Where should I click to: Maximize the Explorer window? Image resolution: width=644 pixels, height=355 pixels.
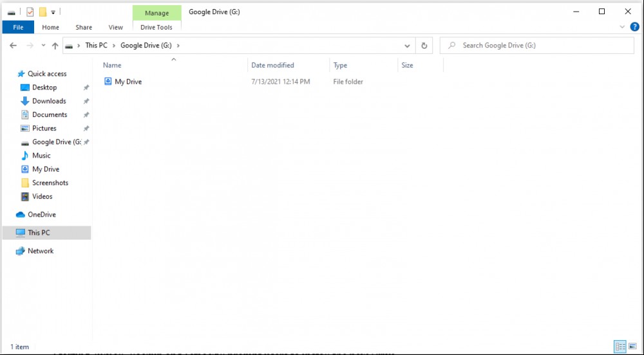coord(601,12)
